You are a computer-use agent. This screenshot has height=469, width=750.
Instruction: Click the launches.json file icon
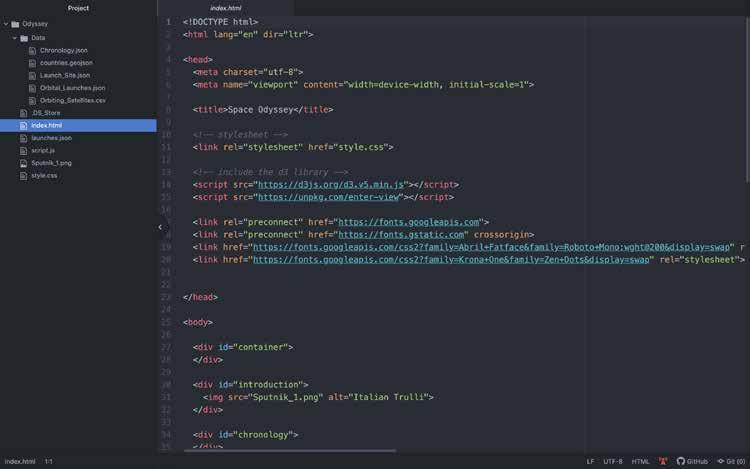(x=23, y=138)
